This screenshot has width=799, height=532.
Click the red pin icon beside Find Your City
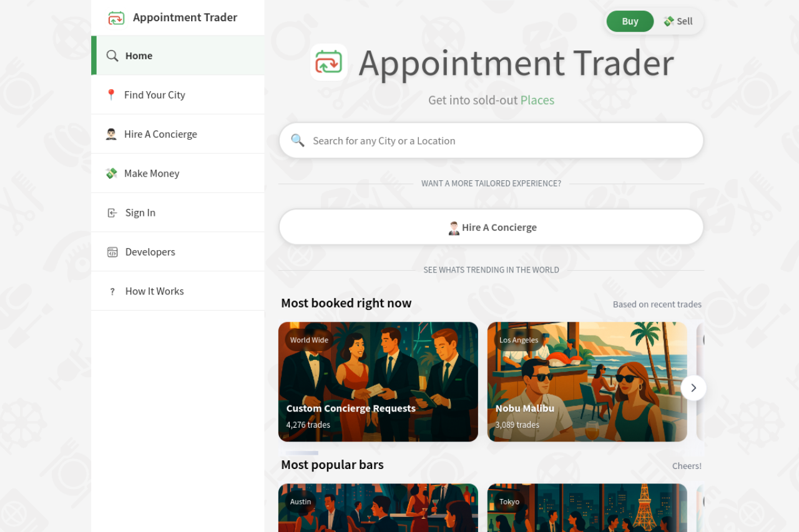point(111,95)
